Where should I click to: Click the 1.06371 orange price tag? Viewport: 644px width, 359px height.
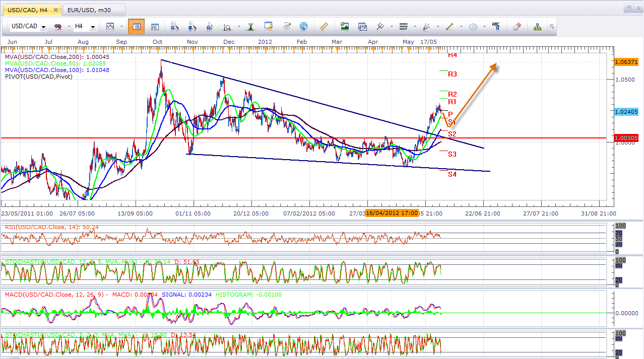(626, 62)
